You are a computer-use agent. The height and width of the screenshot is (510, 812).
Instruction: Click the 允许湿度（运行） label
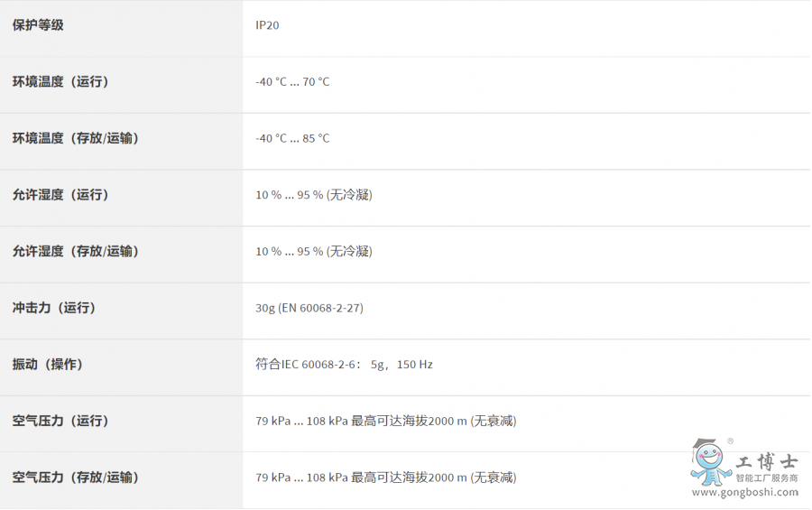click(60, 195)
